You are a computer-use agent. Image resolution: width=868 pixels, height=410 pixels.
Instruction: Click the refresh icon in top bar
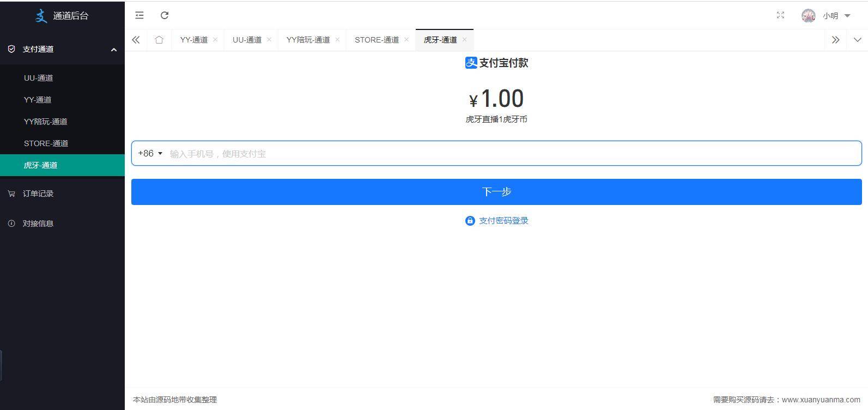coord(165,15)
